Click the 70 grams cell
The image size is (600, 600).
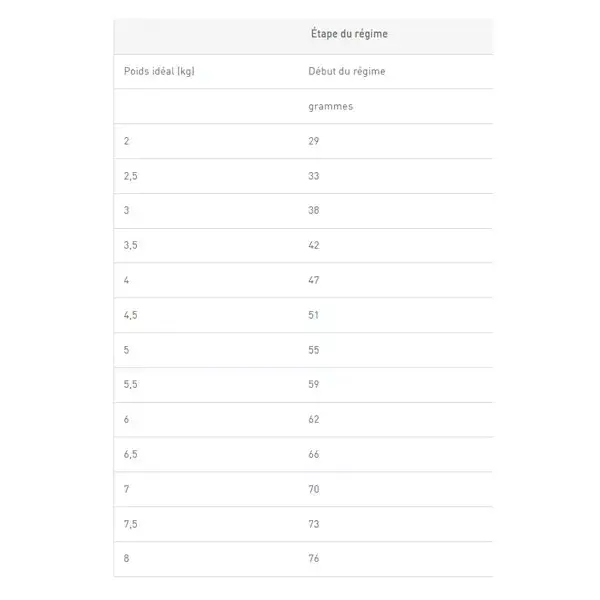pos(313,489)
